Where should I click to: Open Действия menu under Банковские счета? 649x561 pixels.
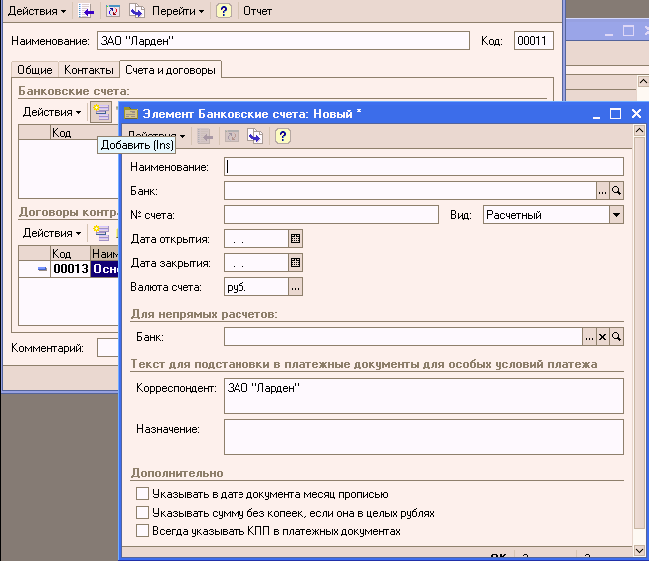click(x=52, y=112)
